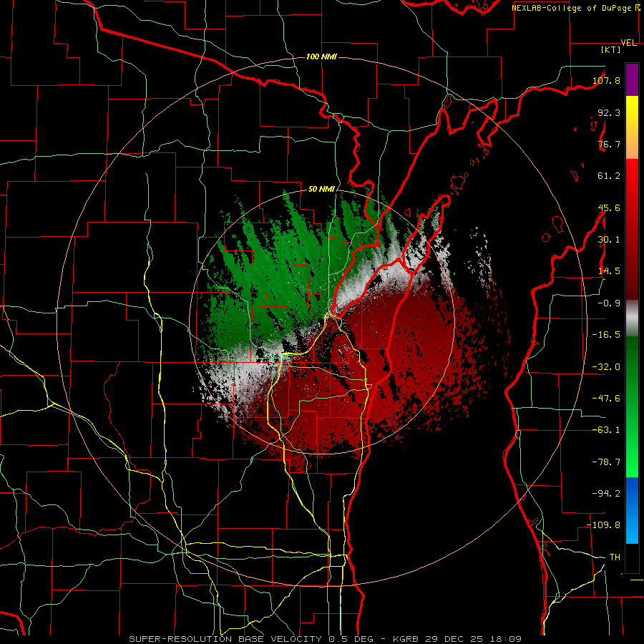Image resolution: width=644 pixels, height=644 pixels.
Task: Click the TH threshold label
Action: 615,557
